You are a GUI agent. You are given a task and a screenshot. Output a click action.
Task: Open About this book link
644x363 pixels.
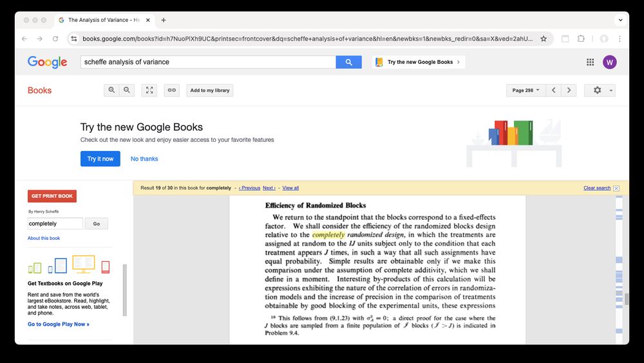pos(44,238)
